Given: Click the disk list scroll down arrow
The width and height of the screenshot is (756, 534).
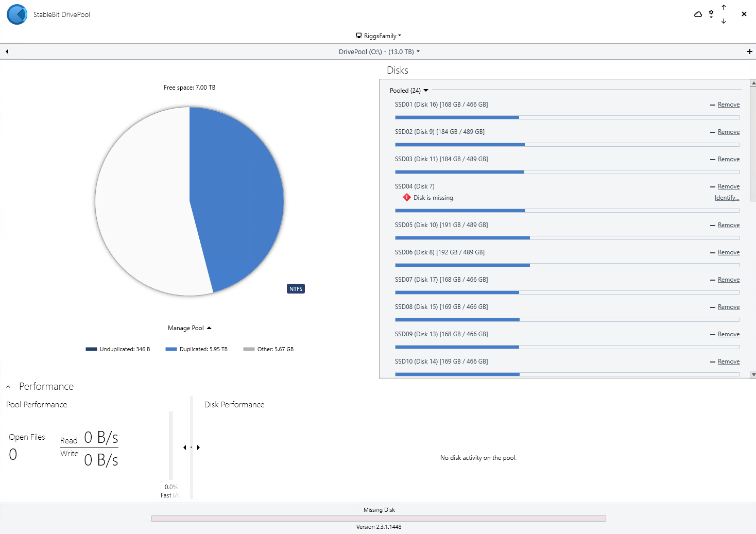Looking at the screenshot, I should (x=753, y=375).
